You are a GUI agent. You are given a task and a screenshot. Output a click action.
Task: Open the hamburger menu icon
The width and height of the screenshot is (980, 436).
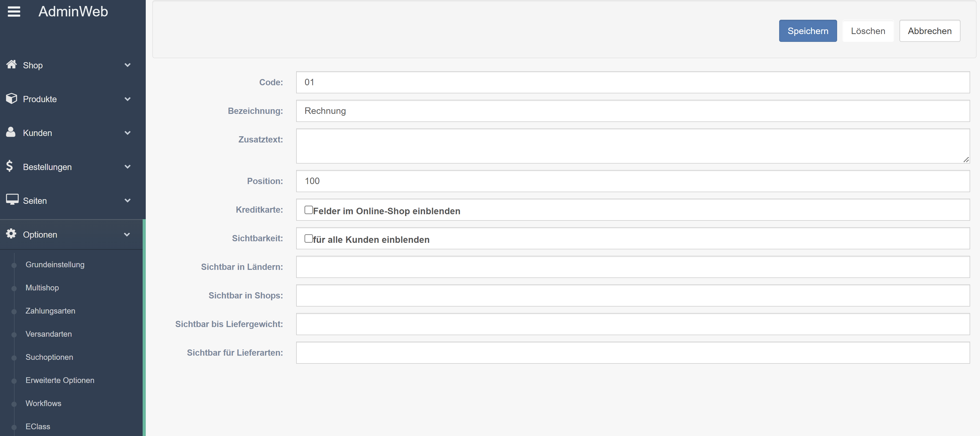(x=14, y=12)
